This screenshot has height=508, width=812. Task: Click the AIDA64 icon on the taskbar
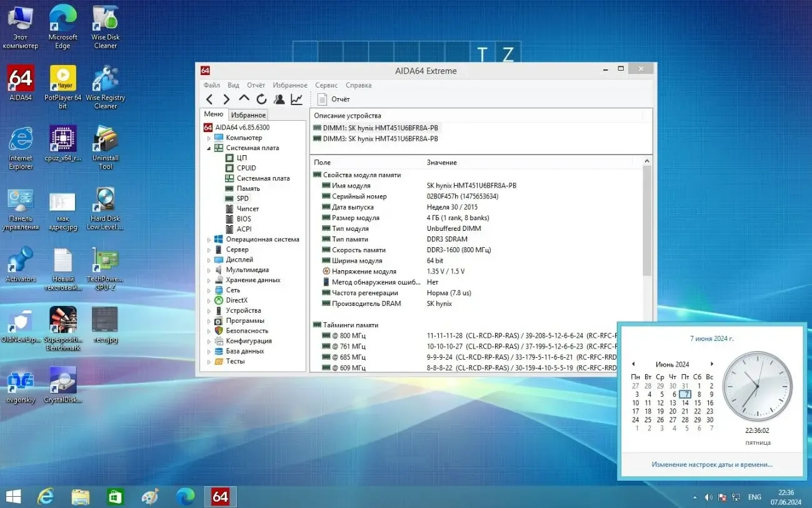coord(220,497)
